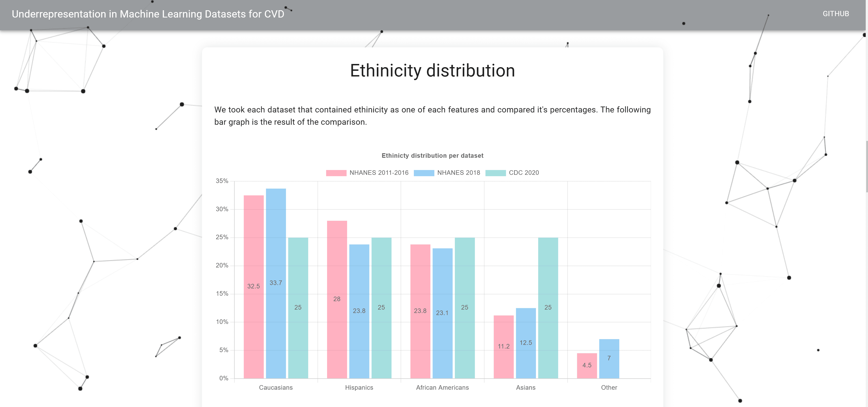Image resolution: width=868 pixels, height=407 pixels.
Task: Select the African Americans pink bar 23.8
Action: 420,311
